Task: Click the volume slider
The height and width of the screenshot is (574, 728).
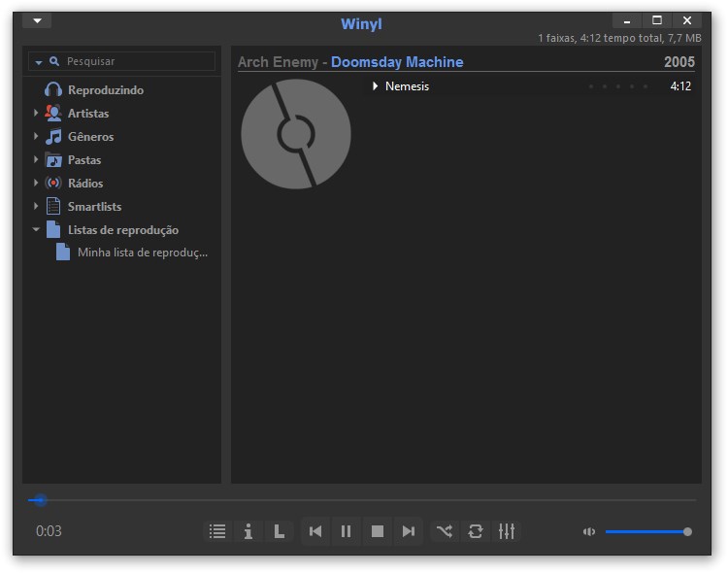Action: (645, 531)
